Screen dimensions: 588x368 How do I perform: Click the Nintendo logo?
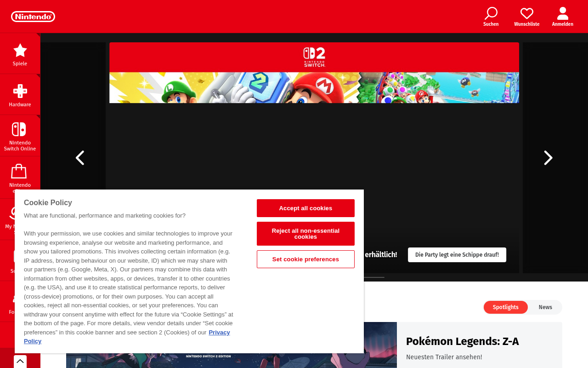[33, 17]
